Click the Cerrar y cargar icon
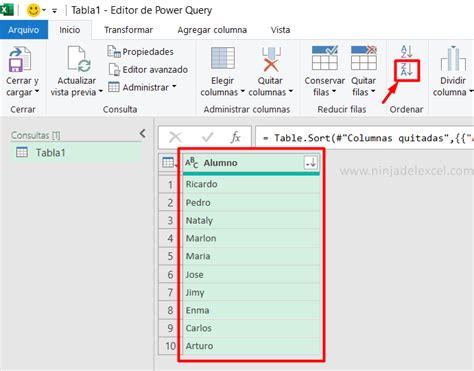Image resolution: width=474 pixels, height=371 pixels. tap(20, 59)
